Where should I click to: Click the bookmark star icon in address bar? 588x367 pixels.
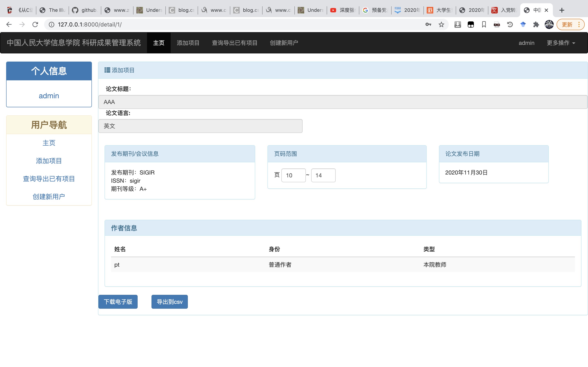(x=441, y=24)
